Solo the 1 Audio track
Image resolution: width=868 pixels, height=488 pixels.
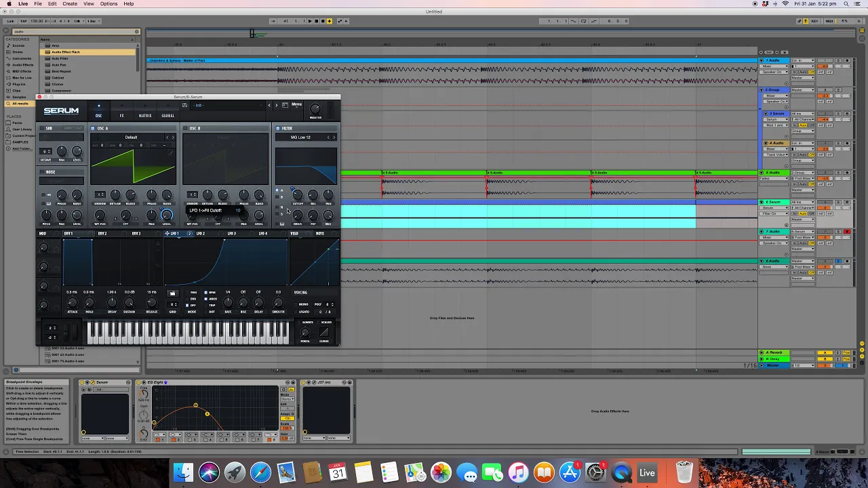pyautogui.click(x=838, y=60)
